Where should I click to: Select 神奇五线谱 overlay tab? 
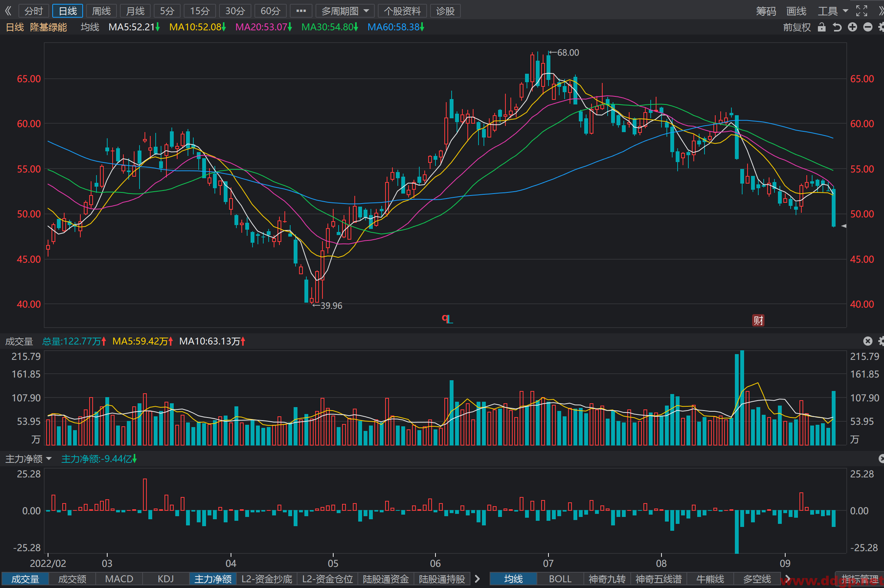[x=658, y=579]
